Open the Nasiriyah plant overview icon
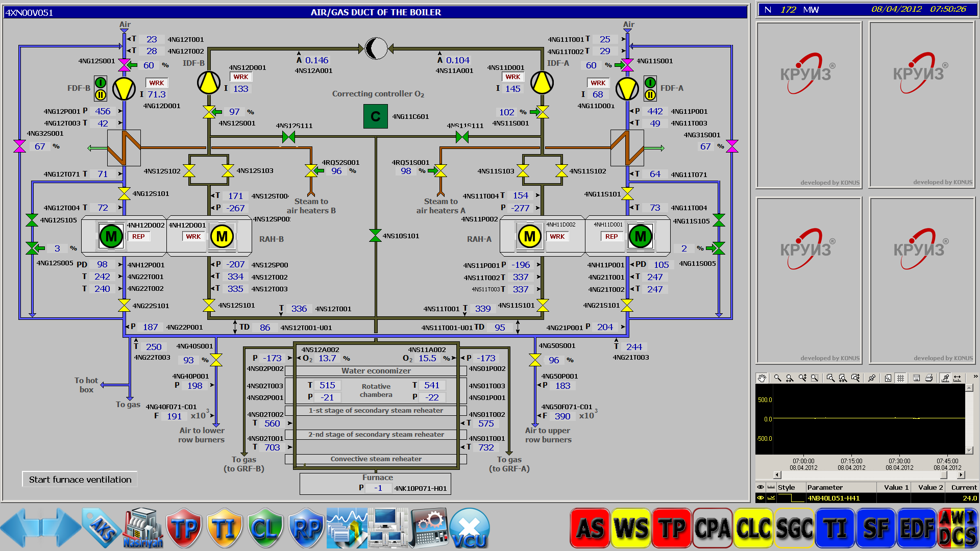 pyautogui.click(x=143, y=529)
